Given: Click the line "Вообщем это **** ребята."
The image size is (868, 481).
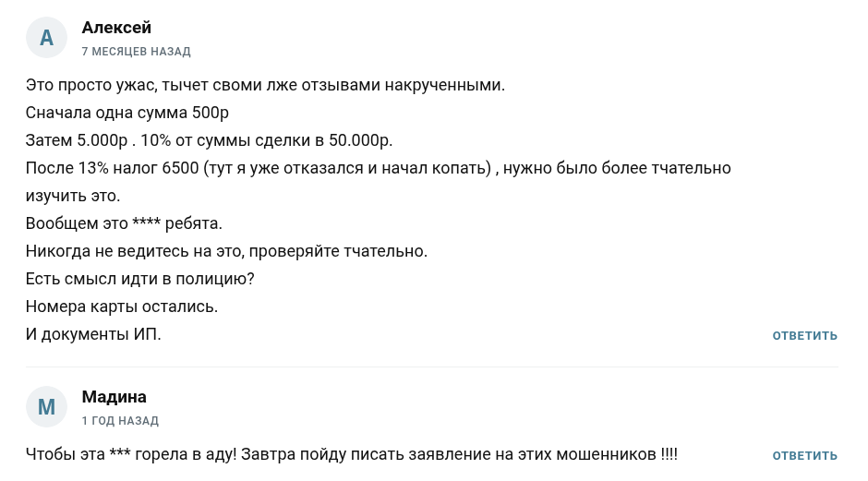Looking at the screenshot, I should pos(124,223).
